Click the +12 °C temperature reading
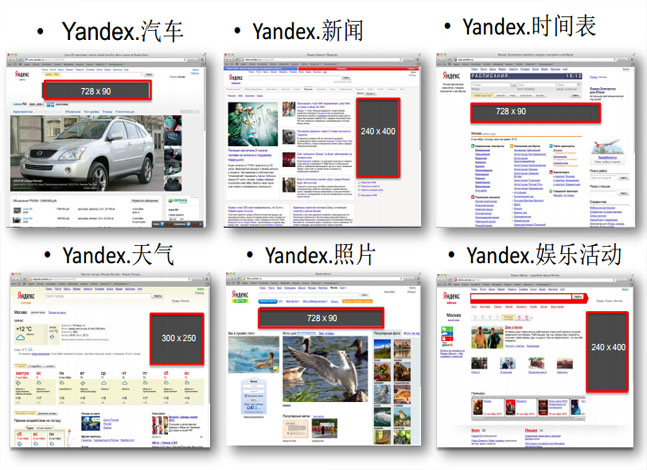This screenshot has height=470, width=647. pyautogui.click(x=24, y=329)
